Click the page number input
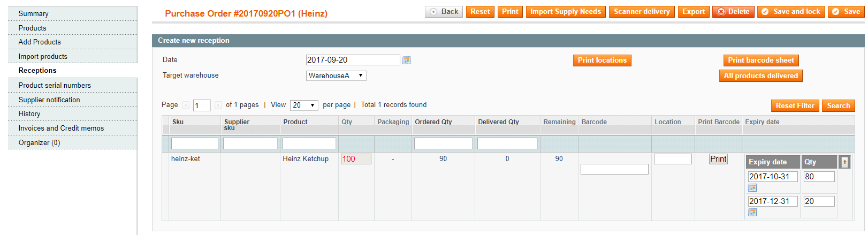This screenshot has width=868, height=235. click(202, 105)
